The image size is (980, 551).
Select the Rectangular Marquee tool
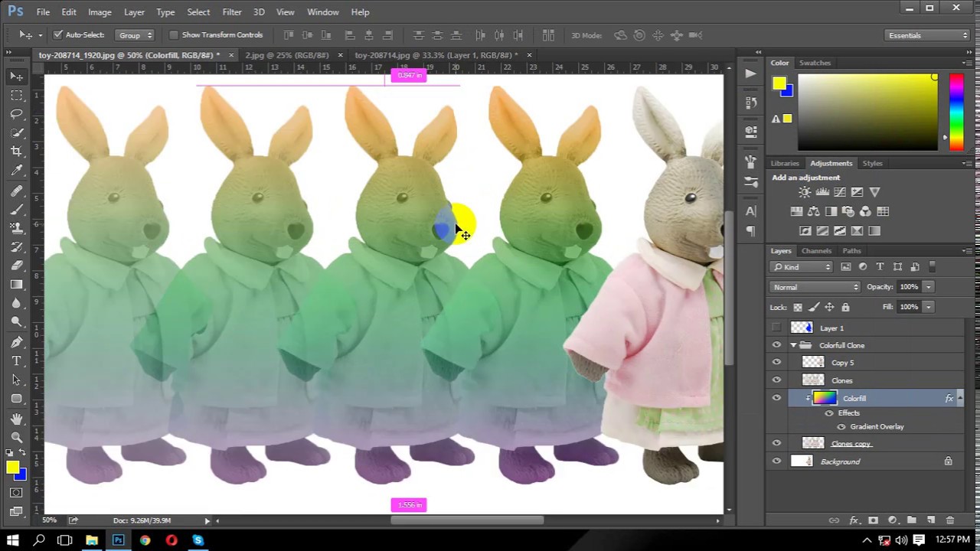click(16, 95)
